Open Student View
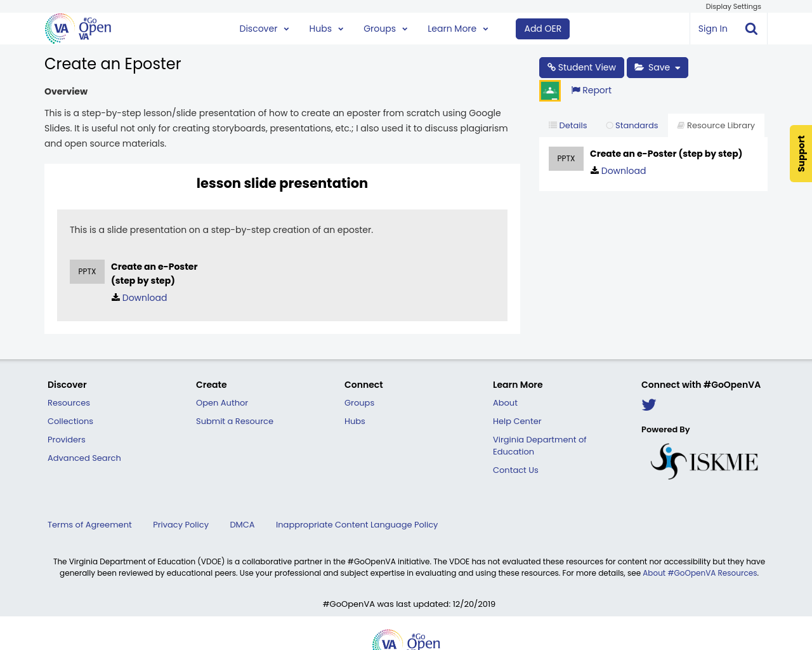Screen dimensions: 812x650 (x=582, y=67)
